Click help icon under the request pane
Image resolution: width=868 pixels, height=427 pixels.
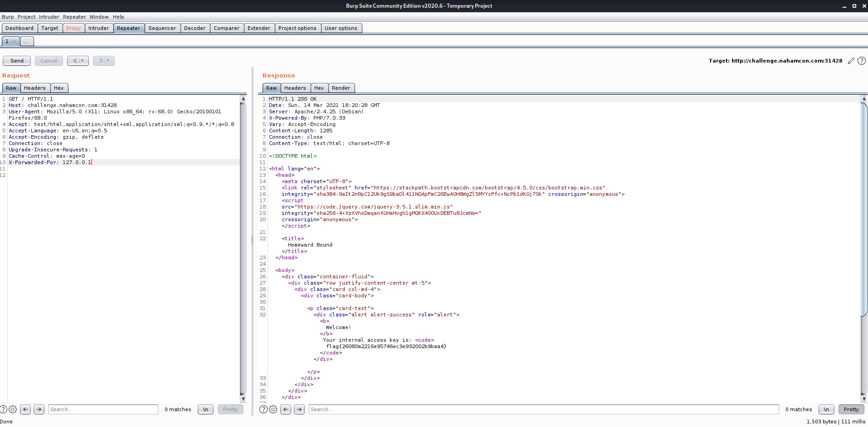4,409
